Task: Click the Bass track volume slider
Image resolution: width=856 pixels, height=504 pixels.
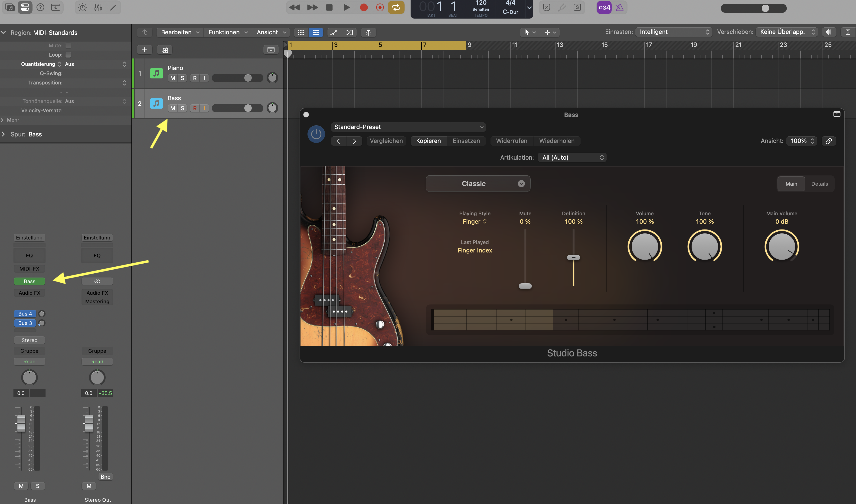Action: [238, 108]
